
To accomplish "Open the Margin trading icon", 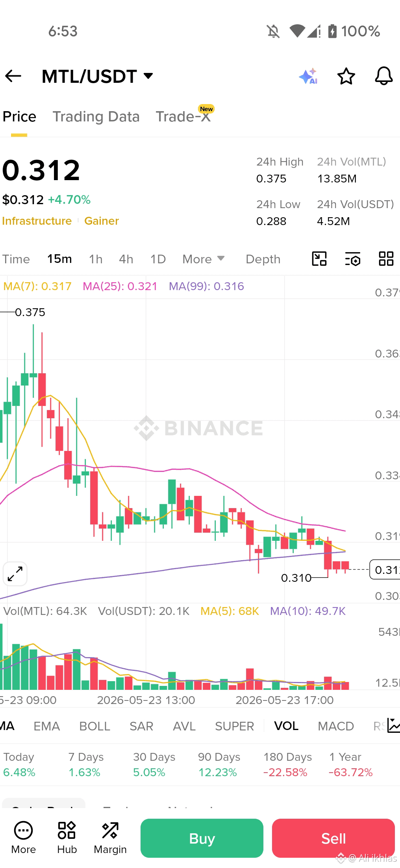I will (x=110, y=838).
